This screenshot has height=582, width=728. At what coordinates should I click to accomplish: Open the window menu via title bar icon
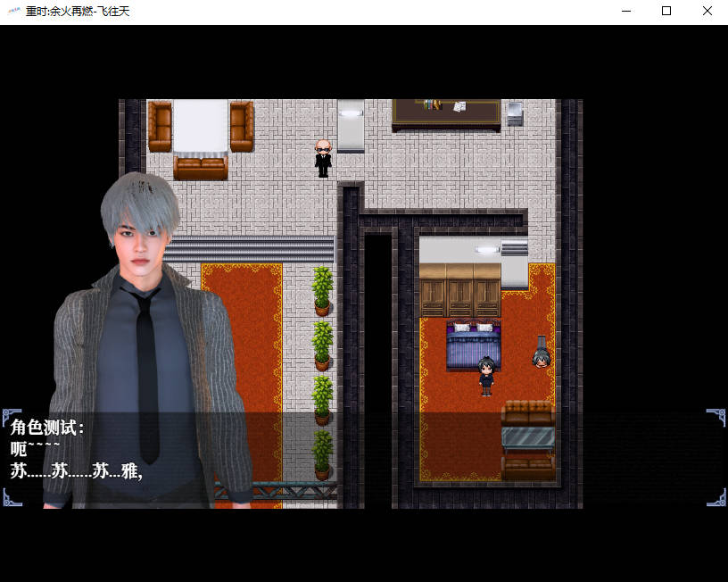[13, 12]
